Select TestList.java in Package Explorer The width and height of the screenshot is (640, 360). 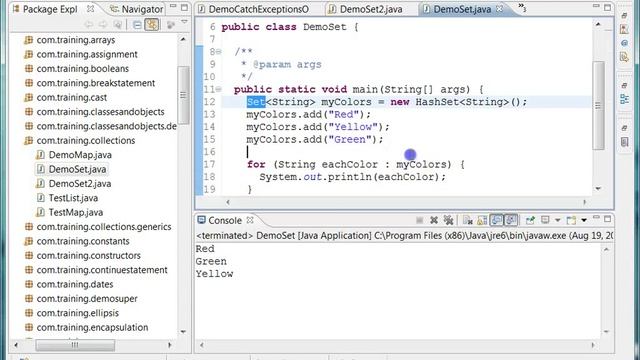click(x=73, y=198)
